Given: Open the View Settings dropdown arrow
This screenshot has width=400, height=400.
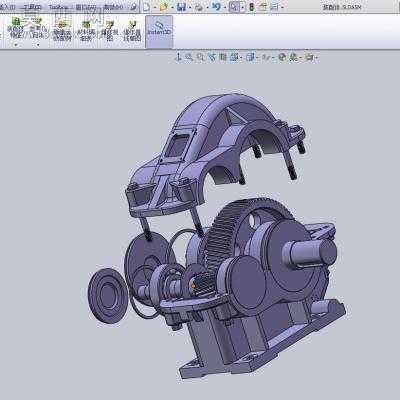Looking at the screenshot, I should 316,58.
